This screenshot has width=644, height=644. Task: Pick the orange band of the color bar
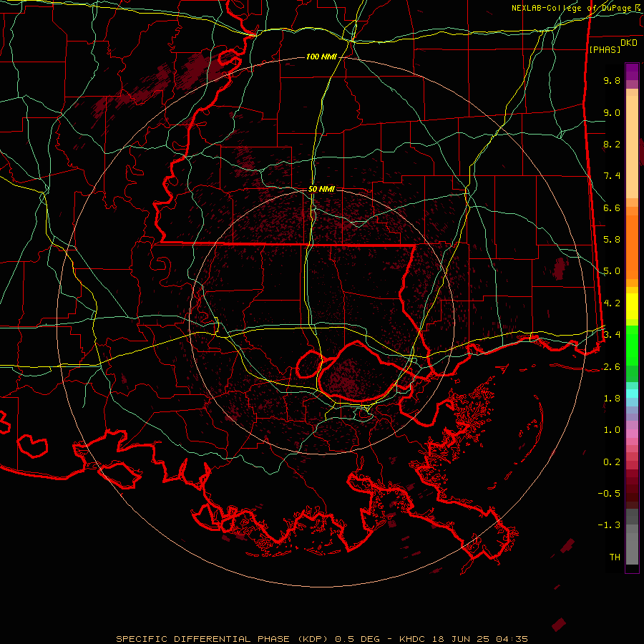632,246
